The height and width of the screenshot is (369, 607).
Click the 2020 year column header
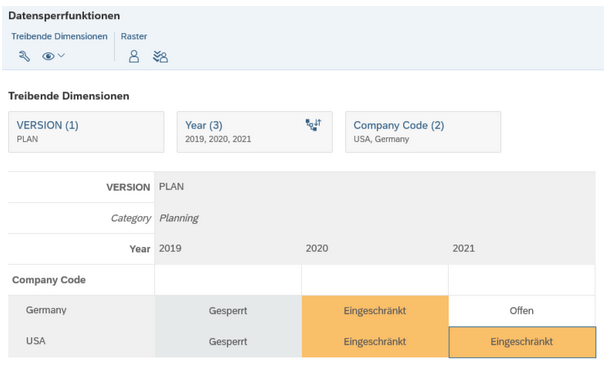(317, 248)
